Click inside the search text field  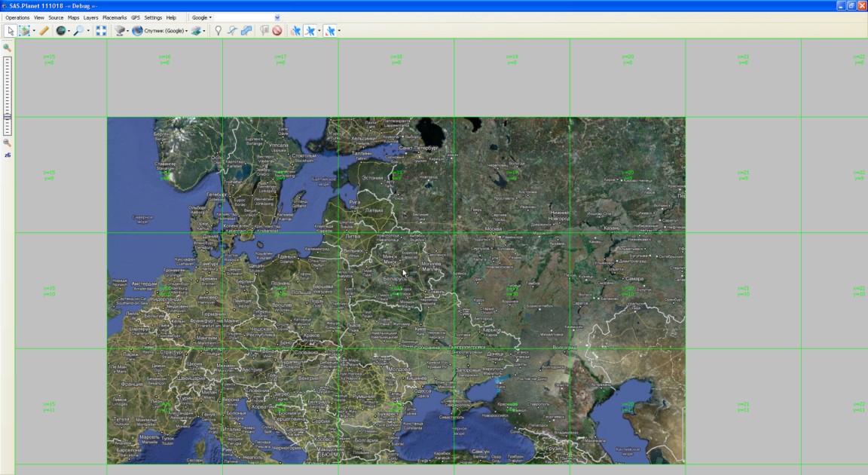pos(243,17)
